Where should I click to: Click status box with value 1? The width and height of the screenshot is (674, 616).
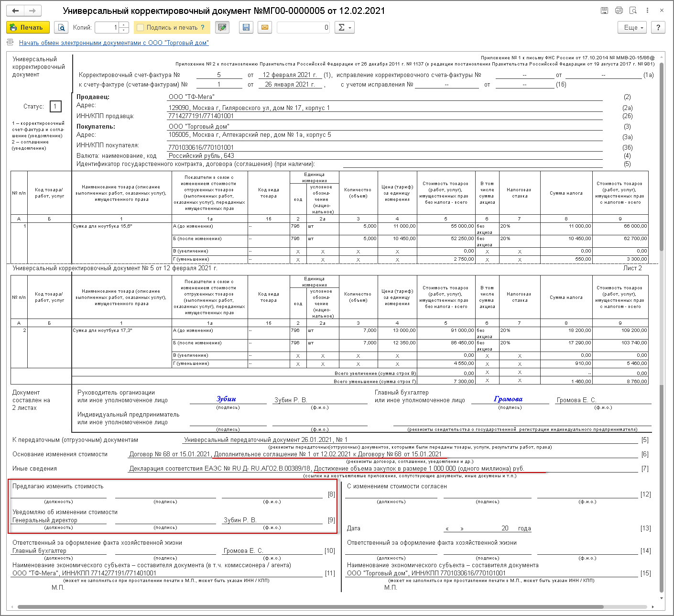[55, 107]
